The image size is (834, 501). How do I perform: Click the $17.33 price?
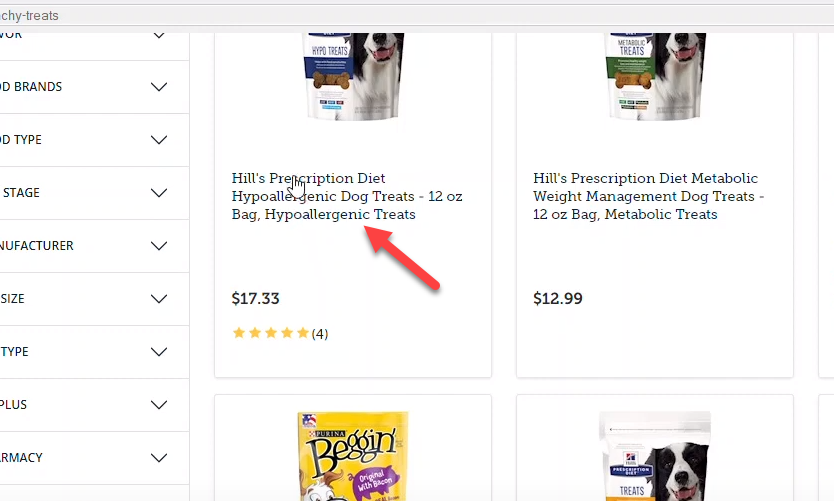tap(255, 298)
